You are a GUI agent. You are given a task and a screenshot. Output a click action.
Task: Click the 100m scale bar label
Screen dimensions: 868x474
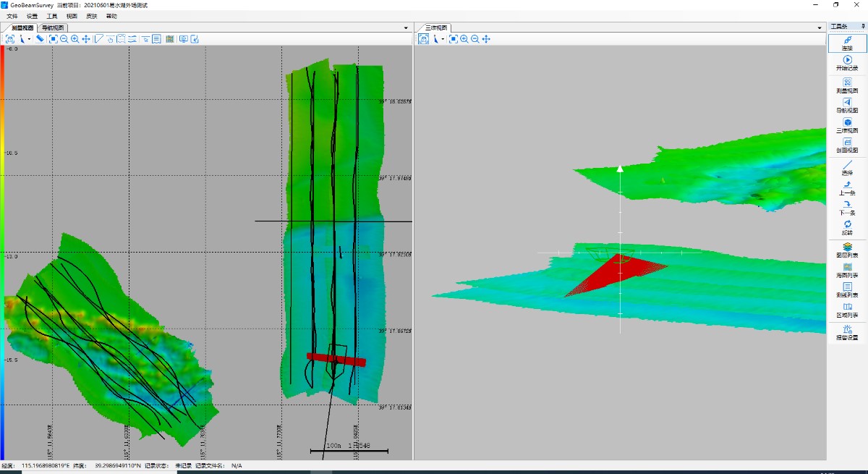pyautogui.click(x=333, y=446)
